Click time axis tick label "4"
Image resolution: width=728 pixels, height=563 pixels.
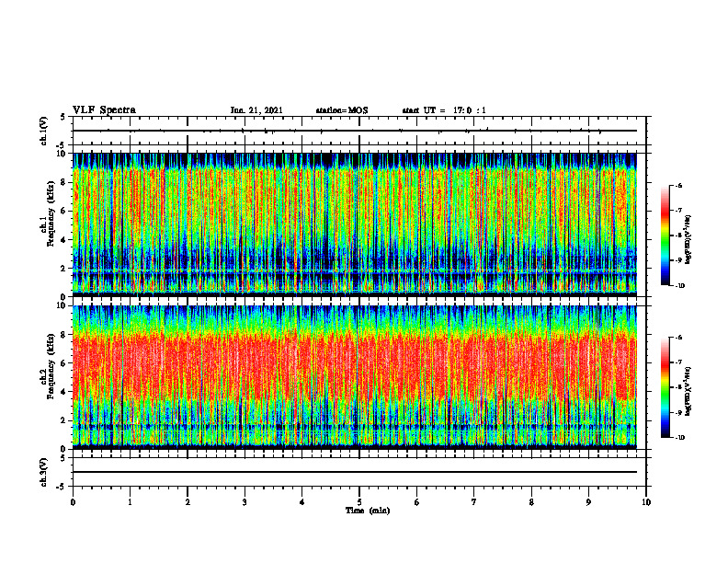(x=302, y=502)
